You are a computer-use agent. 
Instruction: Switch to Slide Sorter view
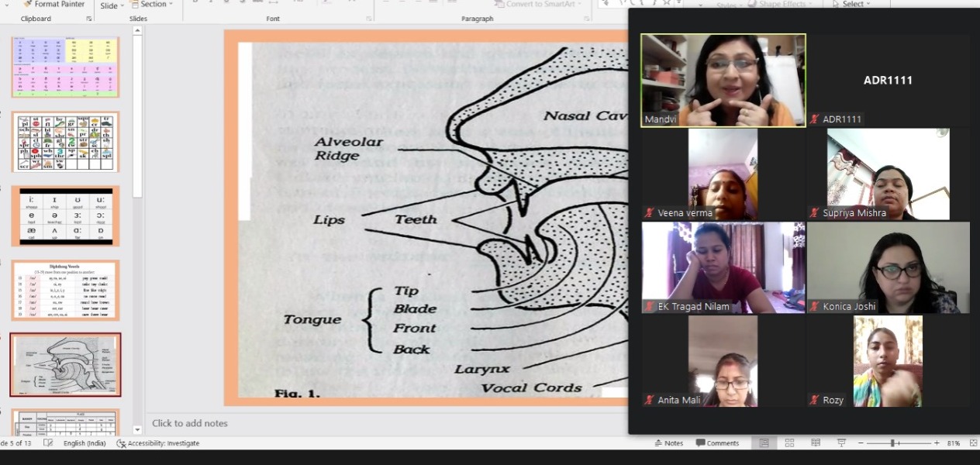coord(789,443)
